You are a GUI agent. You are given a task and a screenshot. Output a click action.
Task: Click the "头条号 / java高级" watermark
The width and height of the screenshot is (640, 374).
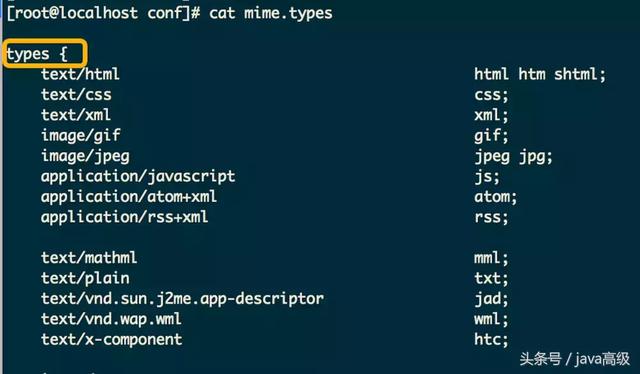click(x=575, y=359)
